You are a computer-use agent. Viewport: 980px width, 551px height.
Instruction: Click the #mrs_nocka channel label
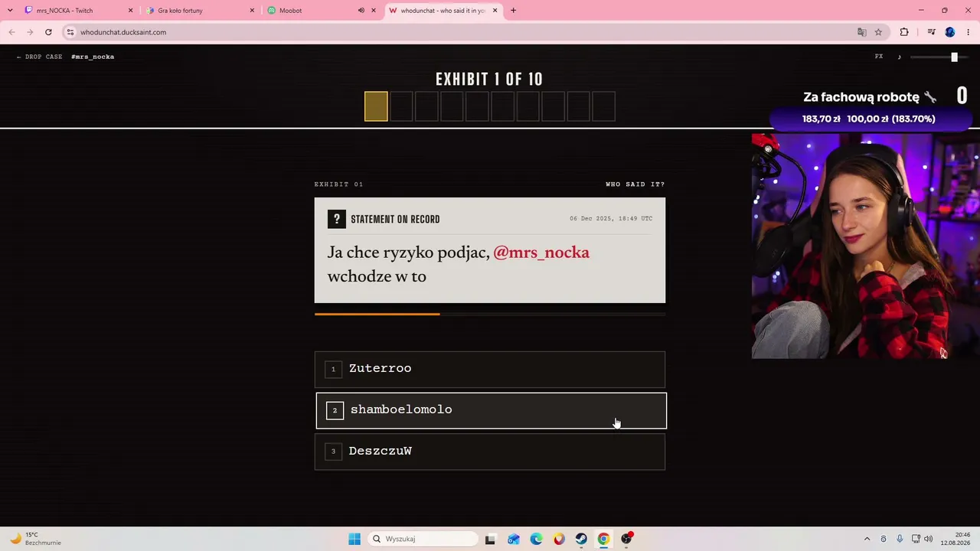[93, 57]
